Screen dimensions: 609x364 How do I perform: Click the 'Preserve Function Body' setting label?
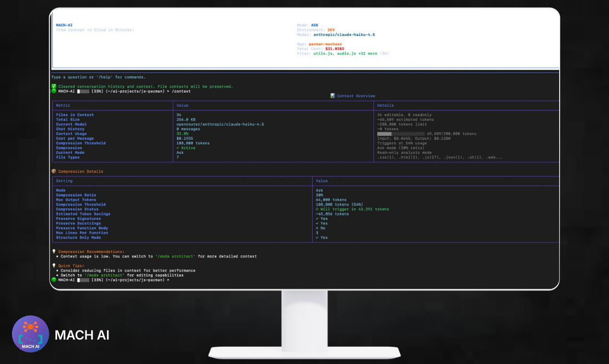click(x=82, y=228)
